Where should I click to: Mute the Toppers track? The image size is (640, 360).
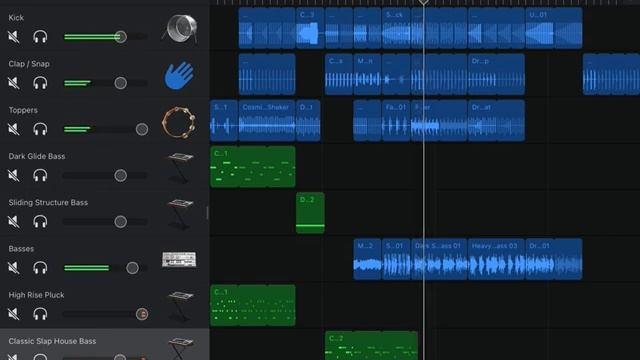click(14, 129)
